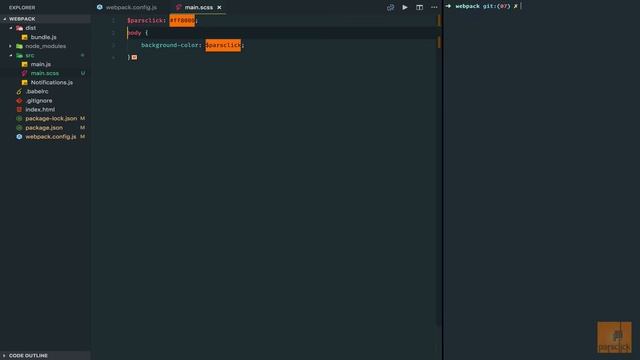Click the background-color property
The height and width of the screenshot is (360, 640).
170,45
